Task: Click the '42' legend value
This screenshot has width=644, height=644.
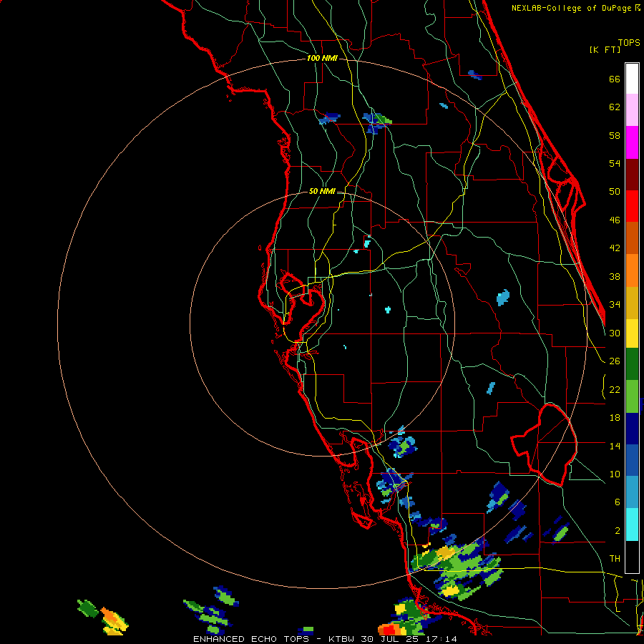Action: pos(615,248)
